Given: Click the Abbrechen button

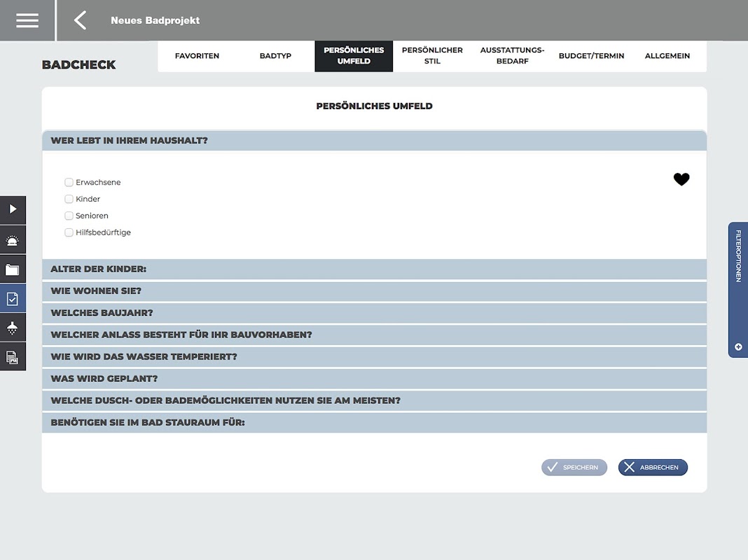Looking at the screenshot, I should pos(653,467).
